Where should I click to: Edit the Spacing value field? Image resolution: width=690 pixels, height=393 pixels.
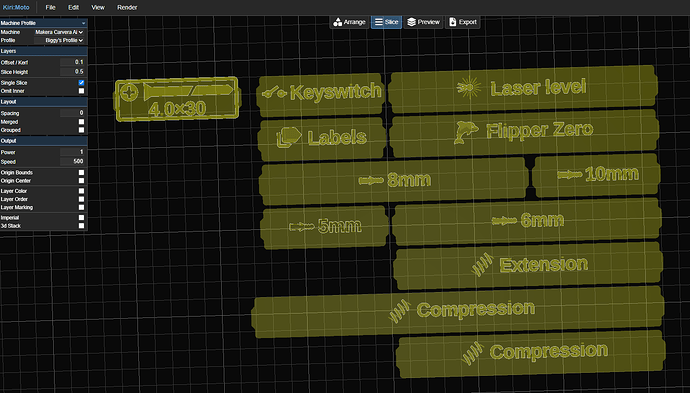point(72,113)
